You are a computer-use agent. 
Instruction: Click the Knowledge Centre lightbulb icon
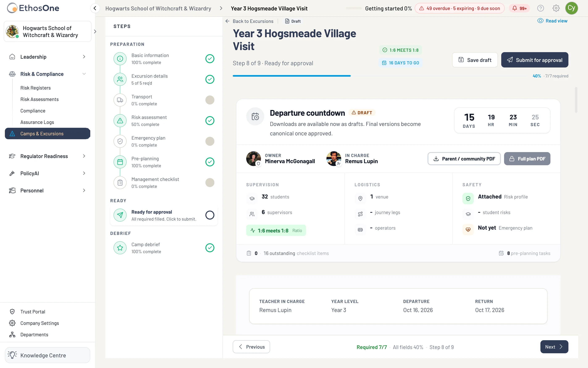coord(12,355)
